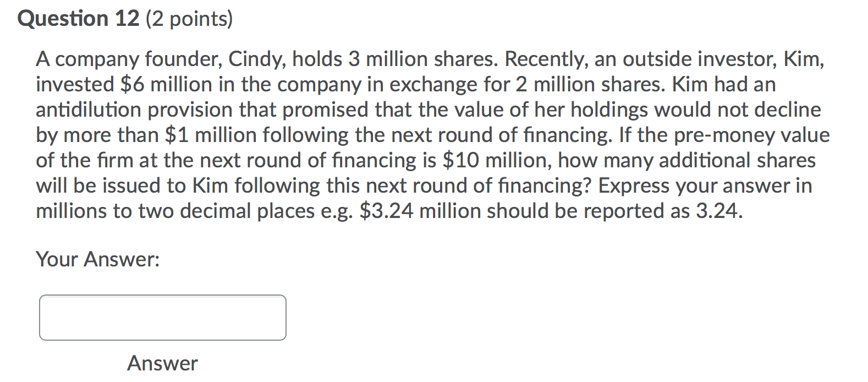
Task: Click the "(2 points)" text
Action: click(x=189, y=19)
